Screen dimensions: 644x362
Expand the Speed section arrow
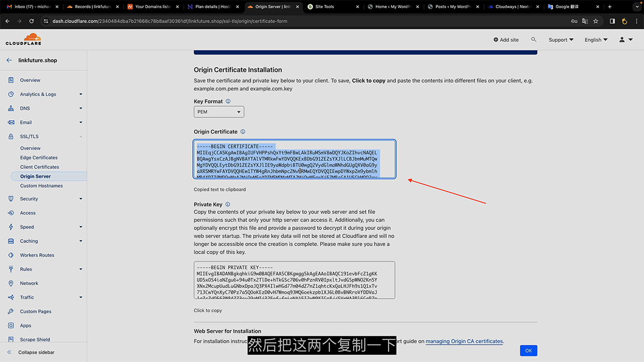point(81,227)
